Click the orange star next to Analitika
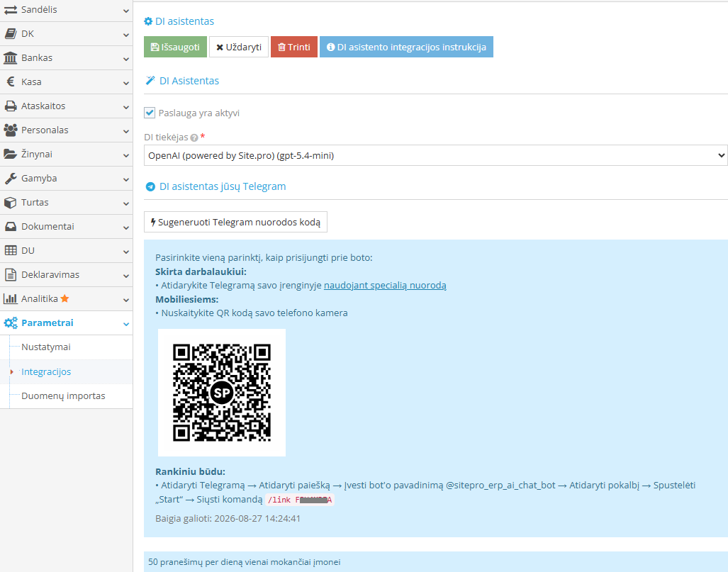 click(x=65, y=298)
